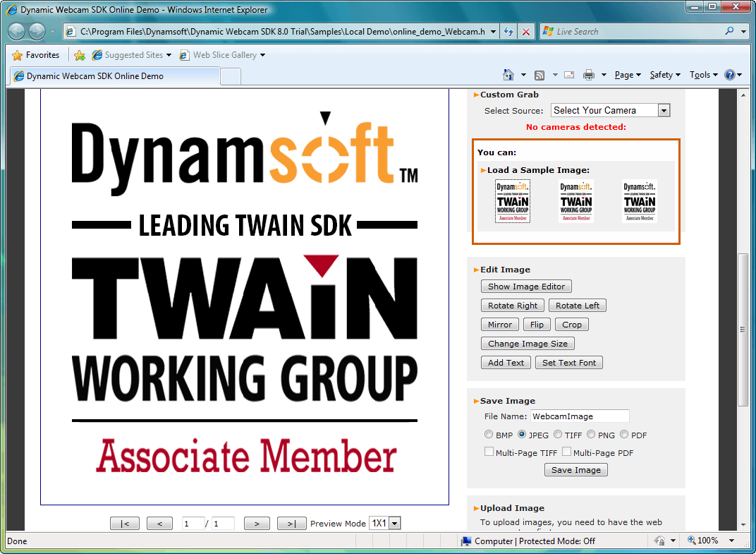The height and width of the screenshot is (554, 756).
Task: Load the first sample image thumbnail
Action: click(x=513, y=200)
